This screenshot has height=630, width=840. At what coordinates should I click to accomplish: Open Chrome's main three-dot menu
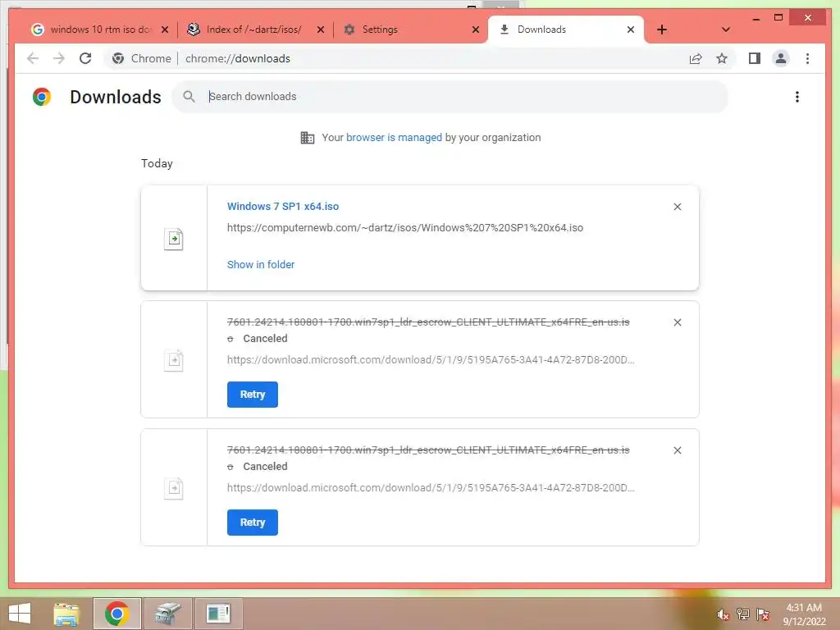click(807, 58)
